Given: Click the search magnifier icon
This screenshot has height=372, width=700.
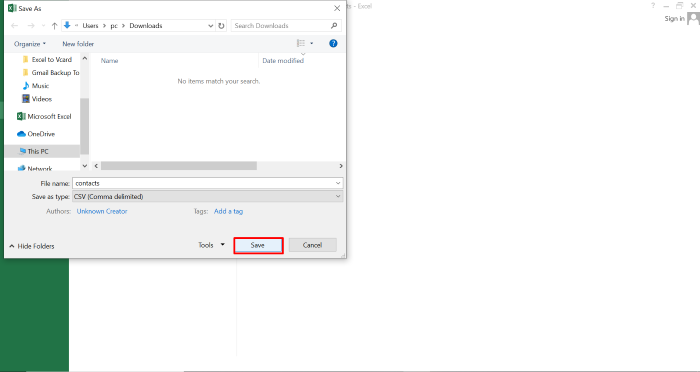Looking at the screenshot, I should coord(334,26).
